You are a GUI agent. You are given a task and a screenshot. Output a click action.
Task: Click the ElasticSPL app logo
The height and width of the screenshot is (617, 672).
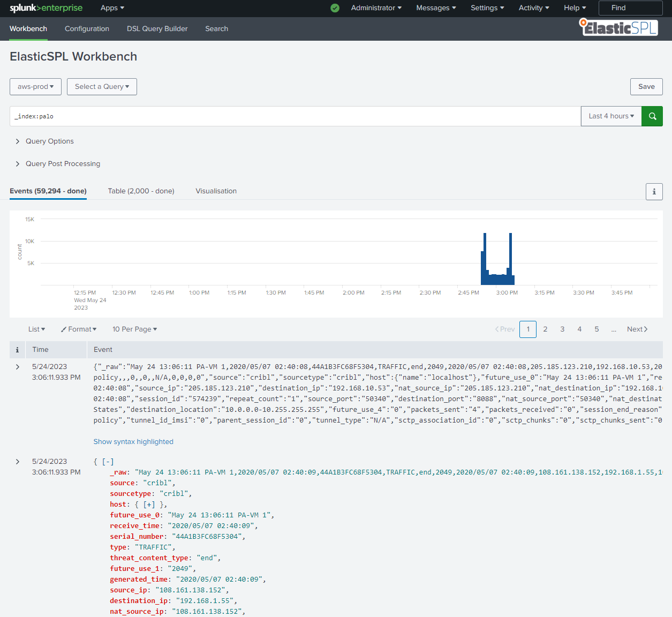point(618,27)
